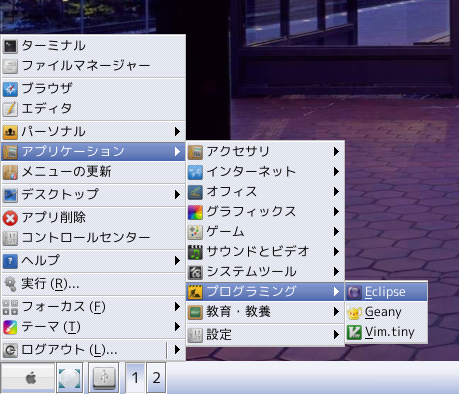This screenshot has width=459, height=394.
Task: Open the システムツール submenu entry
Action: (x=265, y=272)
